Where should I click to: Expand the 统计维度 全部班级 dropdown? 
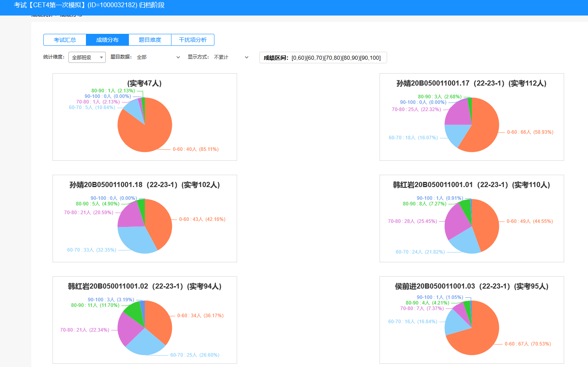[87, 57]
